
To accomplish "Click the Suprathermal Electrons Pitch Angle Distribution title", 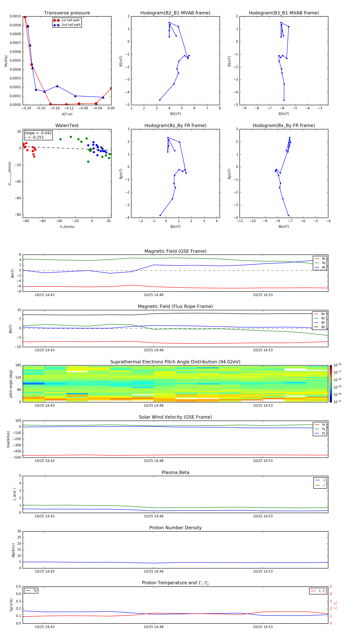I will tap(175, 362).
